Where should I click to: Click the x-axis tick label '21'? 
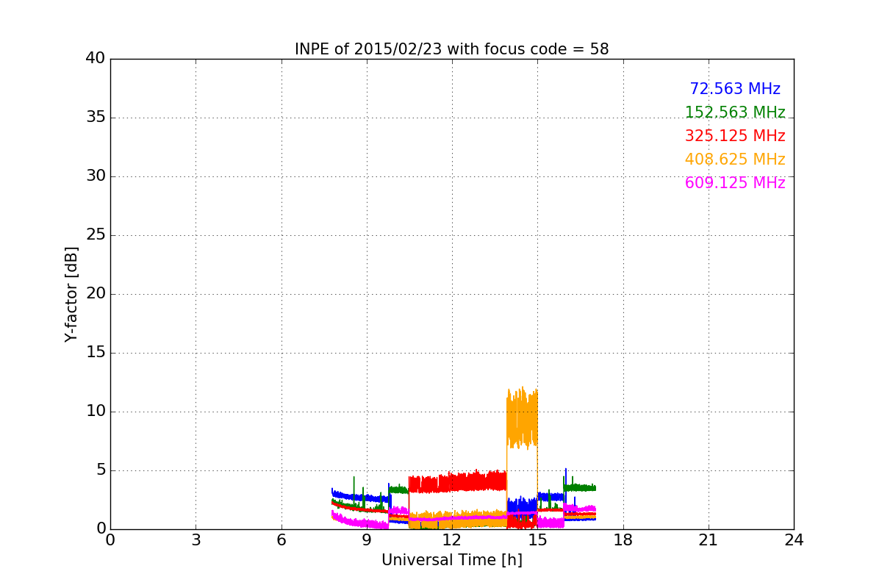[709, 539]
